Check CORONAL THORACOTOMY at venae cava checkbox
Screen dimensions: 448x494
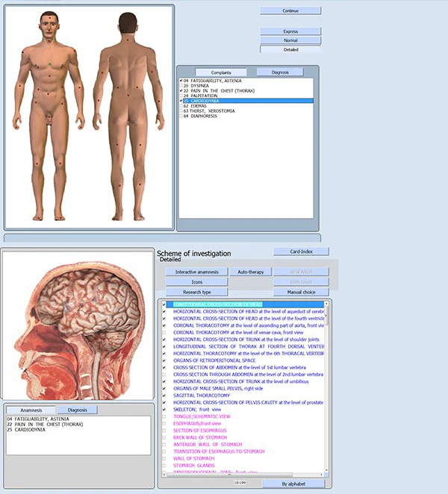164,332
